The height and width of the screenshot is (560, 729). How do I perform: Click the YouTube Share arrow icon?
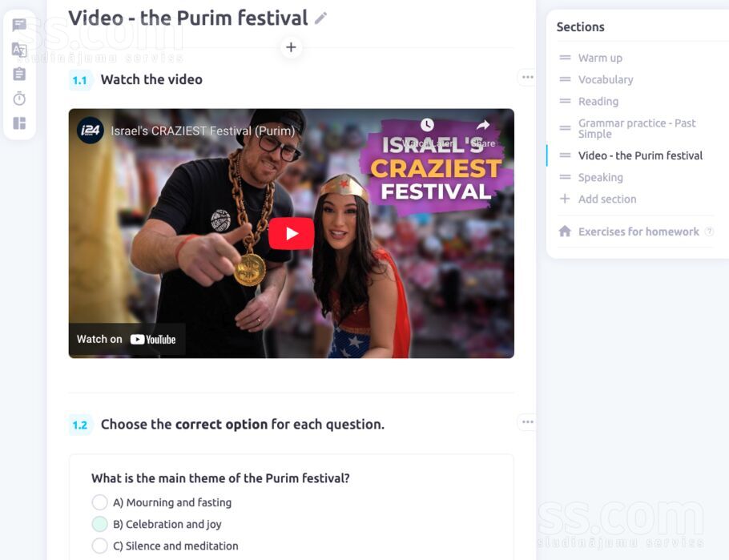click(x=483, y=125)
